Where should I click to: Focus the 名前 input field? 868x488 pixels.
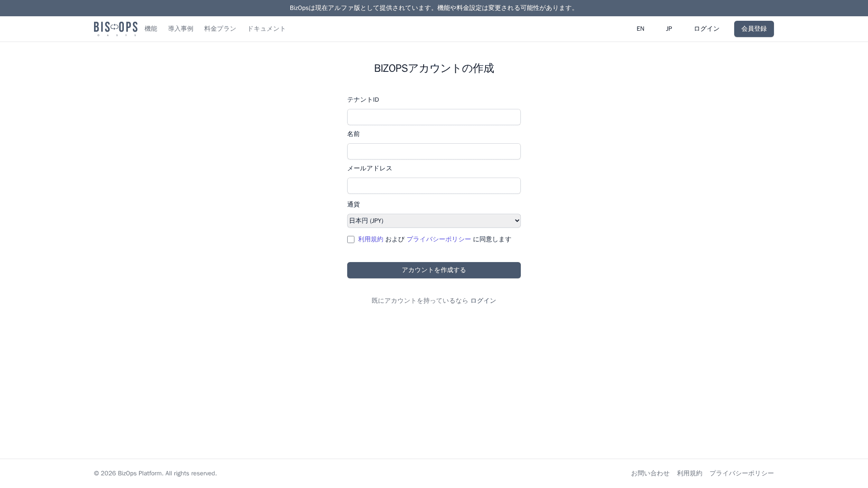[434, 151]
